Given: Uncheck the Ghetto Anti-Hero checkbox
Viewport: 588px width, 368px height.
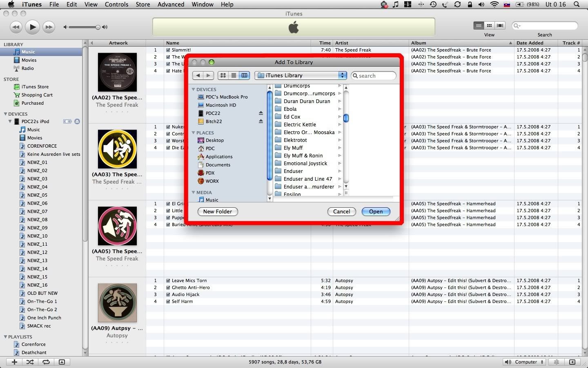Looking at the screenshot, I should click(x=168, y=287).
